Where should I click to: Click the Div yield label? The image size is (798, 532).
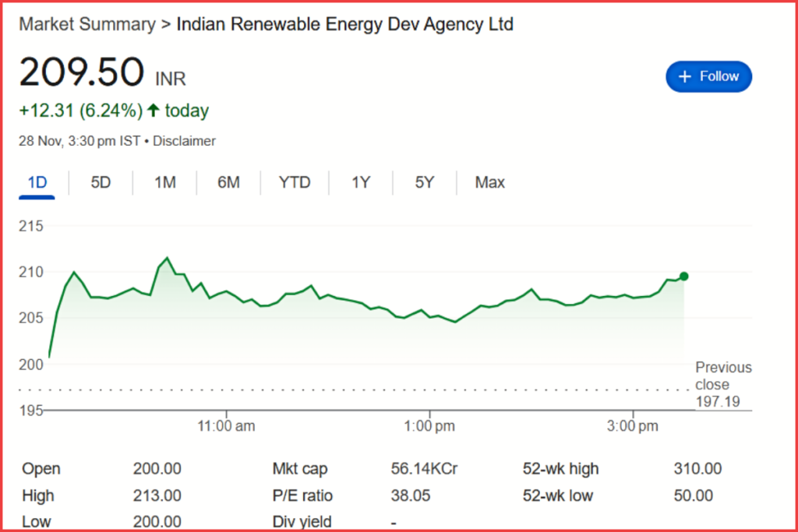pos(302,522)
